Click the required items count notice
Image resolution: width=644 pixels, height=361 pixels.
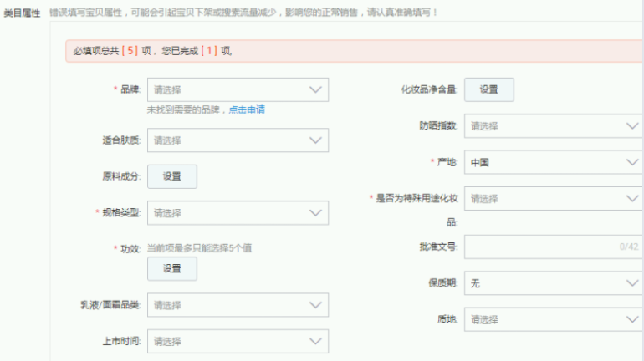(x=355, y=51)
